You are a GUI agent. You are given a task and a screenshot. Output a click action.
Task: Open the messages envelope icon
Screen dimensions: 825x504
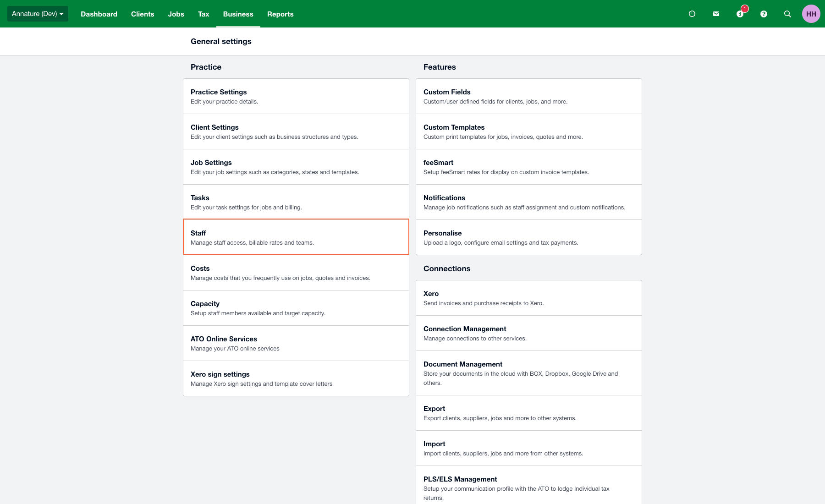(716, 14)
